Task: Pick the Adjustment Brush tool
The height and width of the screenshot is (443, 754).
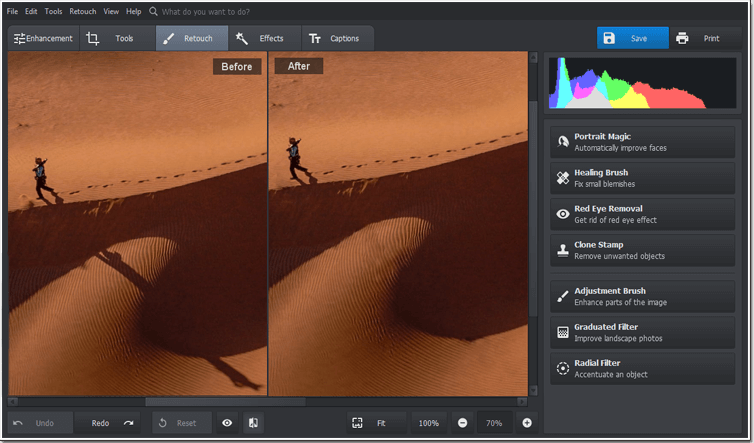Action: coord(642,296)
